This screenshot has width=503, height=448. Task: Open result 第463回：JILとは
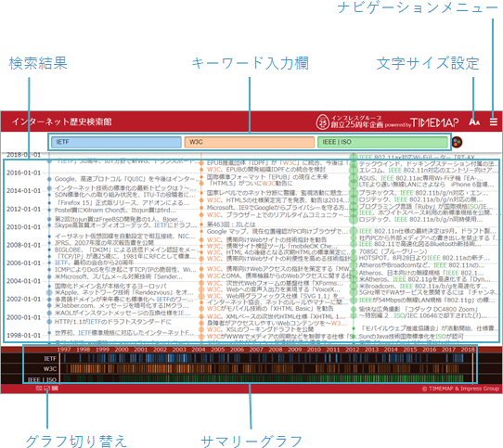tap(231, 224)
